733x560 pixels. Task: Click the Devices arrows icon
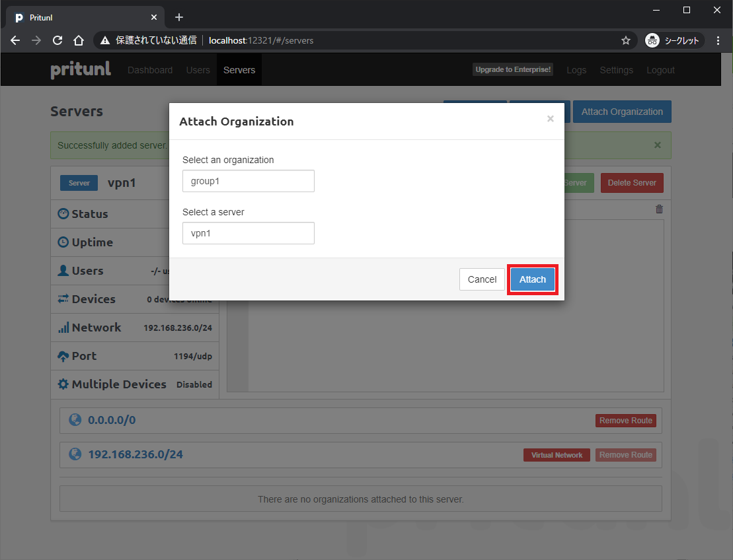click(63, 299)
